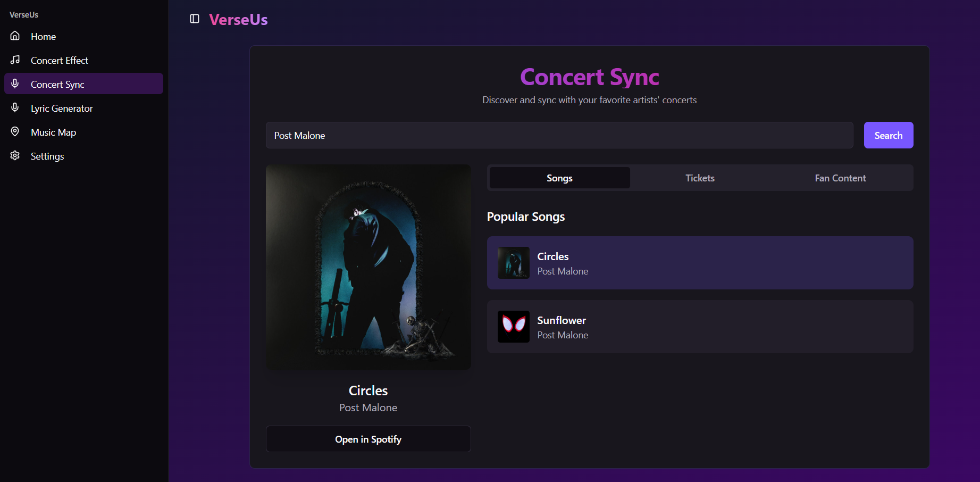Click the Lyric Generator microphone icon
Screen dimensions: 980x482
click(15, 108)
